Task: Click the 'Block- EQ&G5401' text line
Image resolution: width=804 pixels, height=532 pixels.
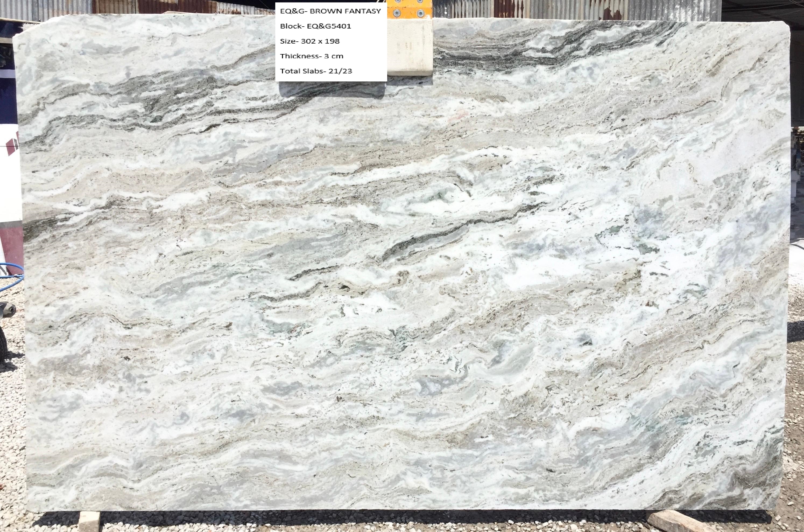Action: coord(315,26)
